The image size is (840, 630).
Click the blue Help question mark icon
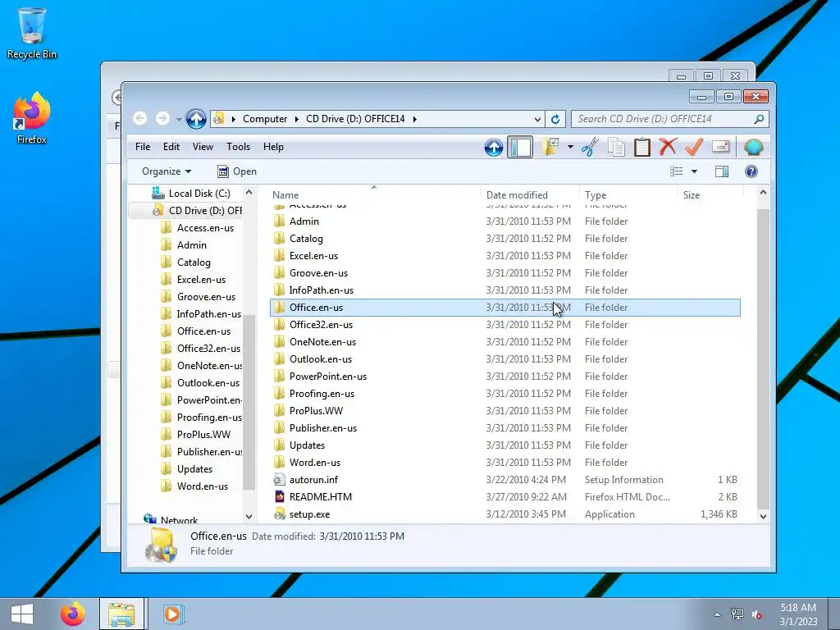(751, 171)
